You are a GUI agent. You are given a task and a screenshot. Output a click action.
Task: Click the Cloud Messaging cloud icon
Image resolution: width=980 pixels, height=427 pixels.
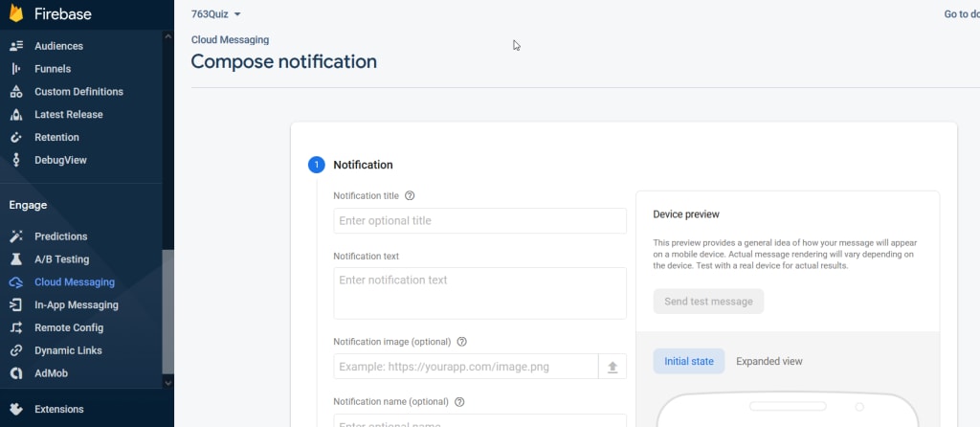pyautogui.click(x=16, y=282)
